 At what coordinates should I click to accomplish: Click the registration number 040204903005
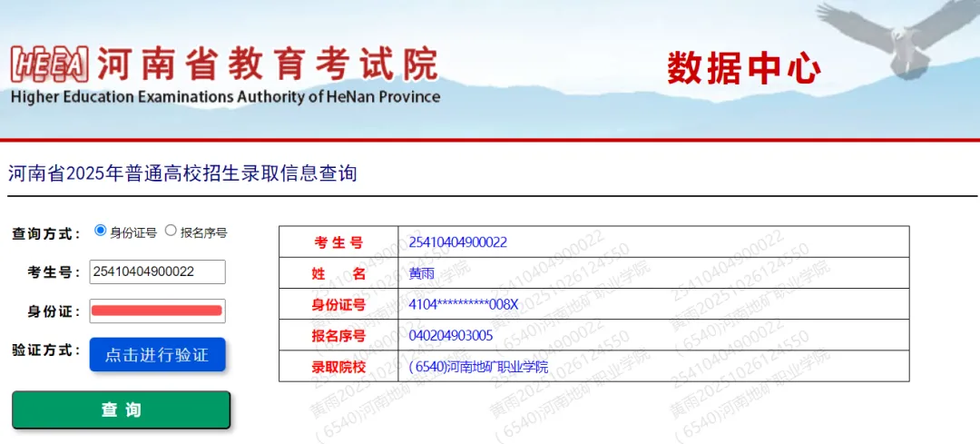point(451,336)
